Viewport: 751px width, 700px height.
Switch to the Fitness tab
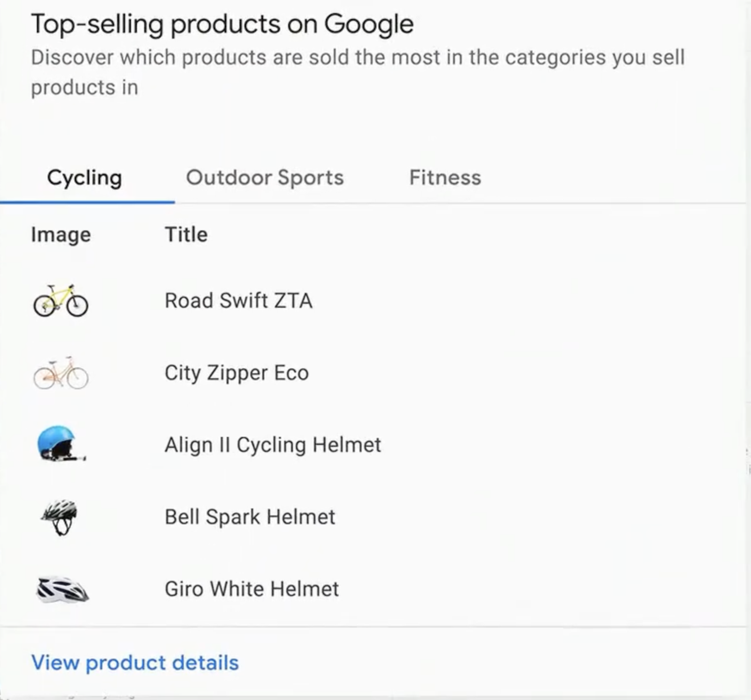[445, 178]
